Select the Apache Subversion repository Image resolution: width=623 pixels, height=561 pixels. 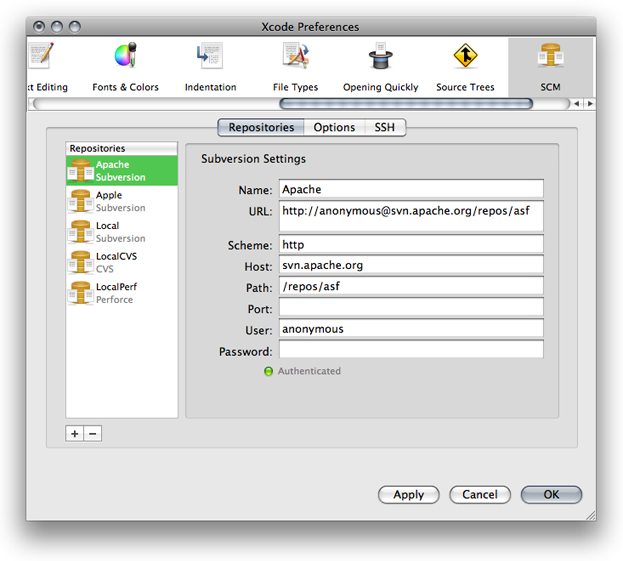[x=121, y=171]
